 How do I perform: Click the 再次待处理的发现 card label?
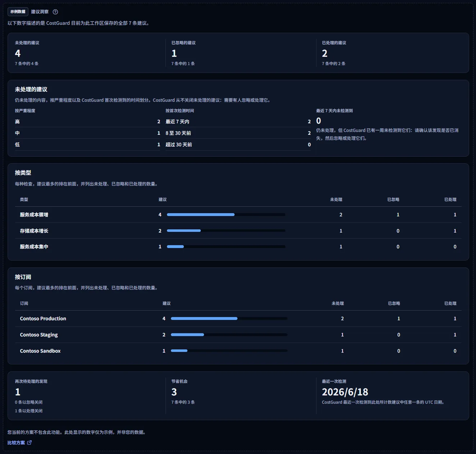pyautogui.click(x=31, y=381)
